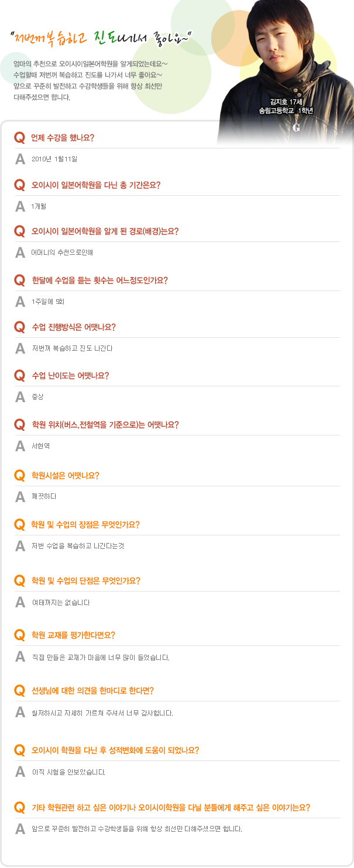This screenshot has width=354, height=868.
Task: Click the question '선생님에 대한 의견을 한마디로 한다면?'
Action: [x=92, y=690]
